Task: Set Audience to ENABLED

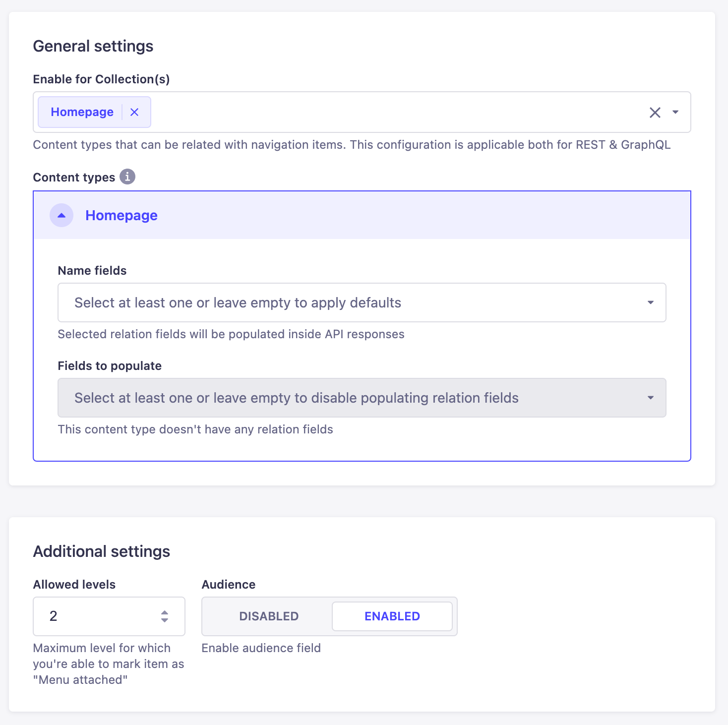Action: 392,616
